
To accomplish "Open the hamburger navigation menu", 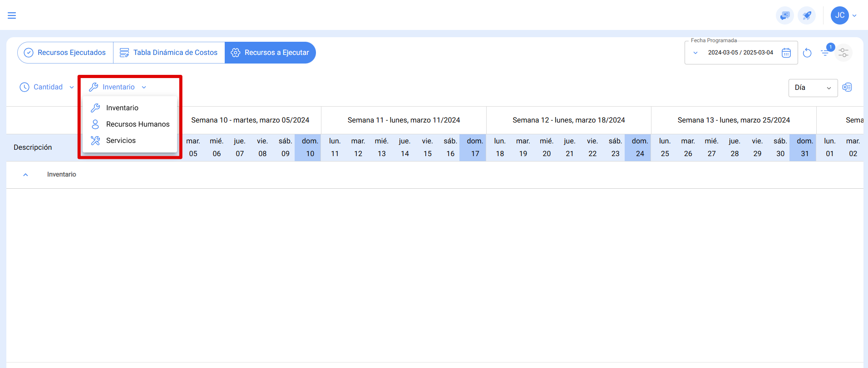I will point(12,15).
